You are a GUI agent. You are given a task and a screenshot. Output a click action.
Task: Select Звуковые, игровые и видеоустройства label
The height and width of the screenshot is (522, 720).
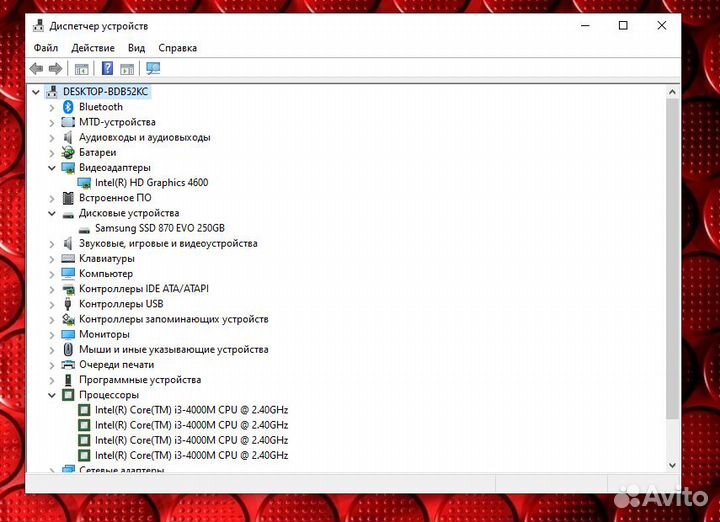tap(168, 243)
